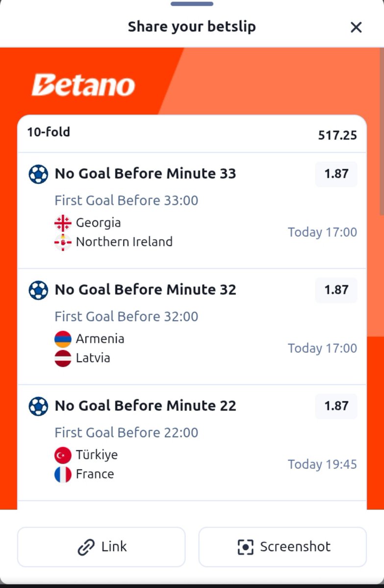Click the Northern Ireland flag icon

[x=63, y=242]
